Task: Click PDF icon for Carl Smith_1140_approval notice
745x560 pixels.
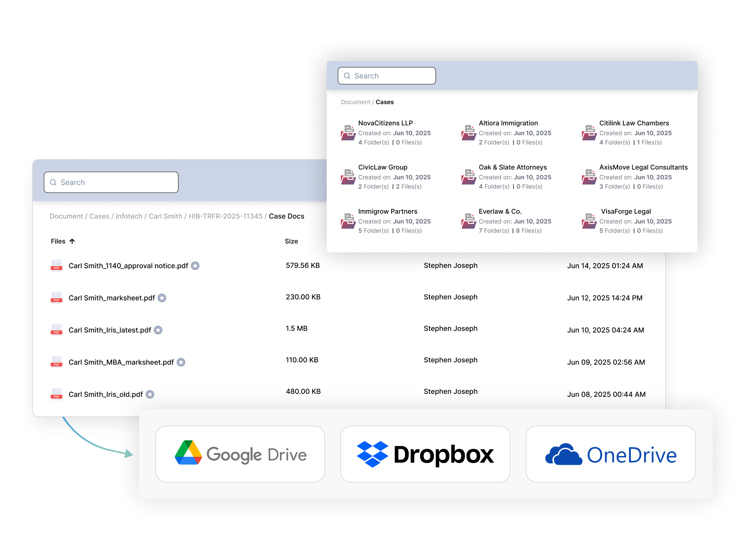Action: (x=56, y=266)
